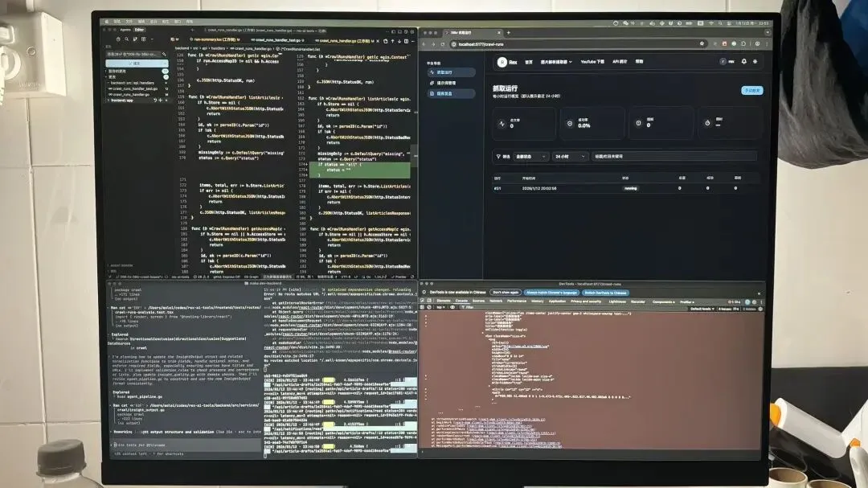Bookmark page with the star icon
The width and height of the screenshot is (868, 488).
click(x=702, y=43)
